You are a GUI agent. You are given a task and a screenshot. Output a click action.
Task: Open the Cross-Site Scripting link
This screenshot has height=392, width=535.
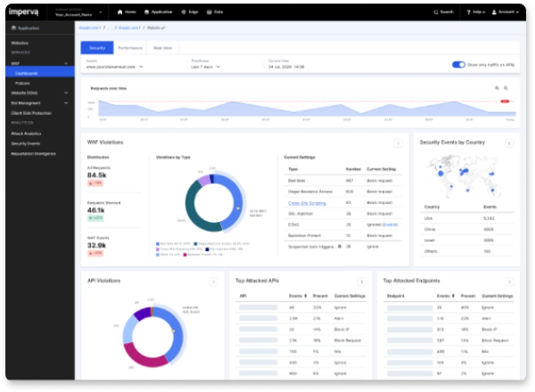pos(302,203)
